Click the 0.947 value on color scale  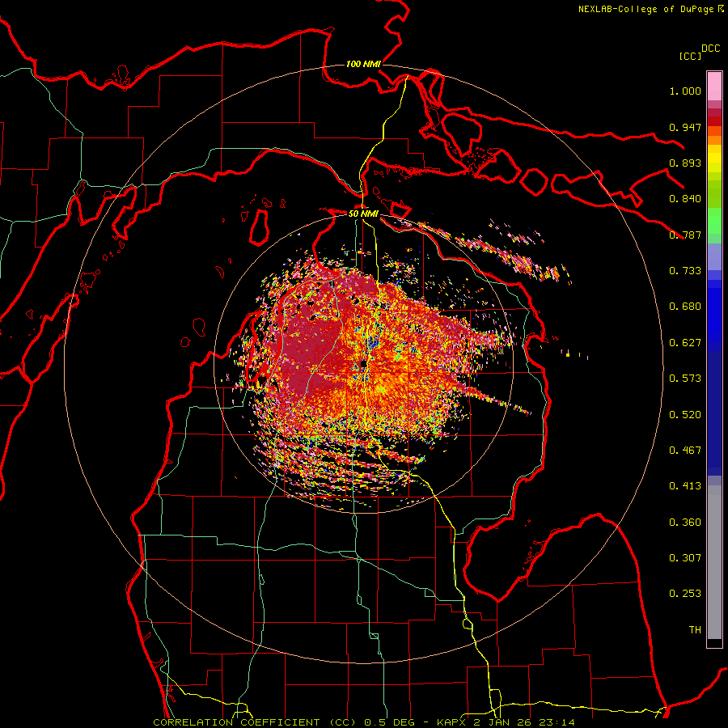(x=685, y=127)
